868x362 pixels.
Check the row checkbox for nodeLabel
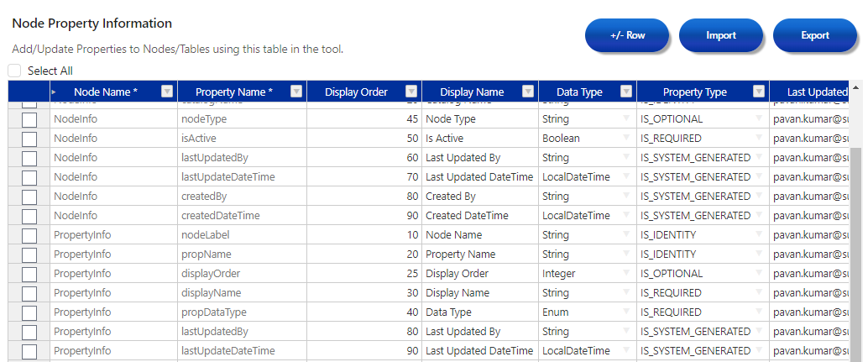(x=29, y=236)
